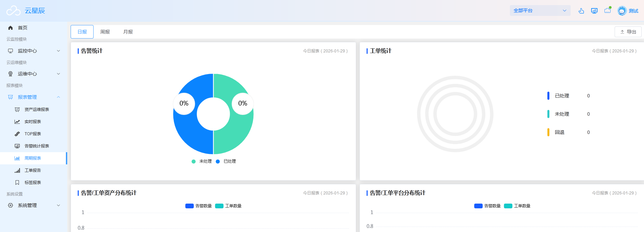The width and height of the screenshot is (644, 232).
Task: Click the 已处理 row in 工单统计
Action: click(569, 96)
